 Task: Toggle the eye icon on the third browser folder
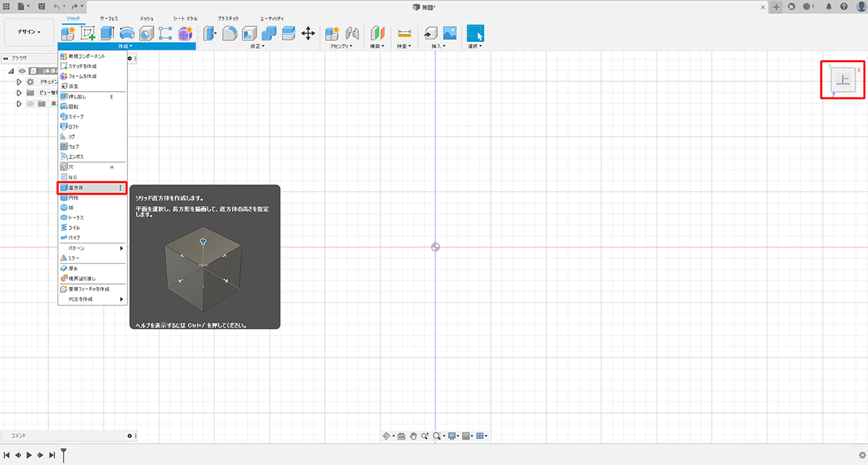[30, 103]
